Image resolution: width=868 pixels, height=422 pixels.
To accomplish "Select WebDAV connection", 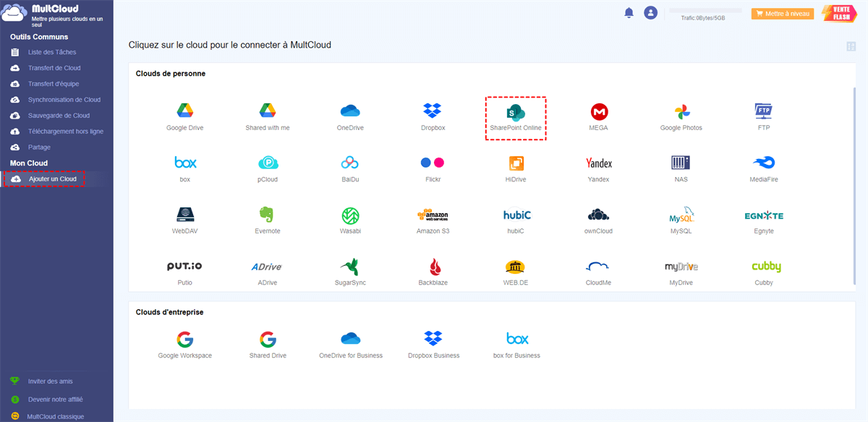I will (184, 222).
